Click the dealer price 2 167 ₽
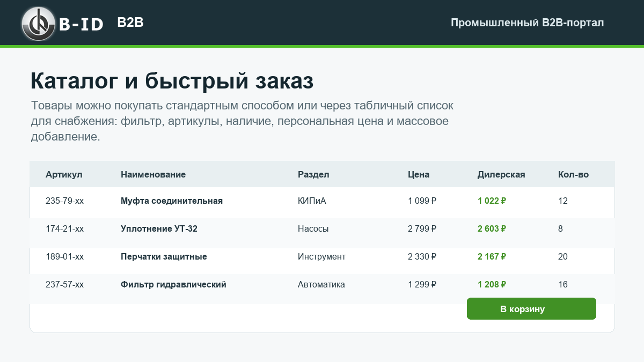Image resolution: width=644 pixels, height=362 pixels. (492, 257)
